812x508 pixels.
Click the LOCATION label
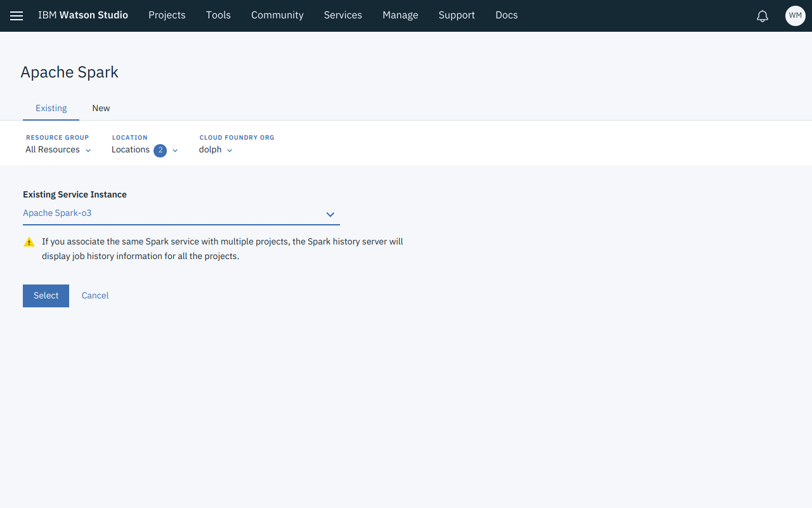[x=129, y=137]
